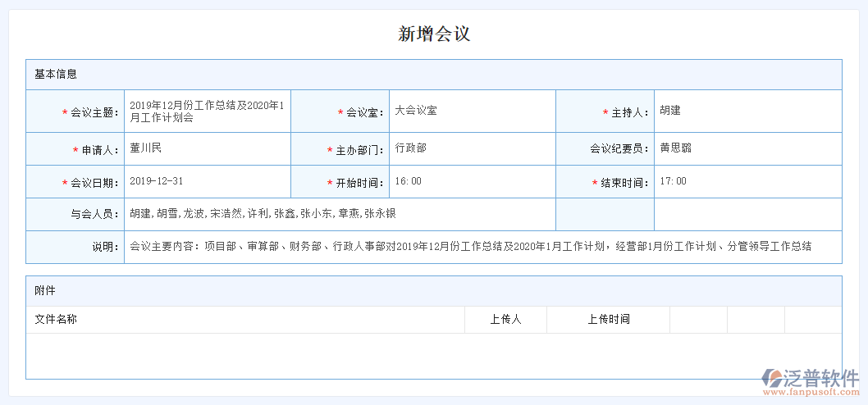The width and height of the screenshot is (868, 405).
Task: Open the 主办部门 field showing 行政部
Action: coord(472,148)
